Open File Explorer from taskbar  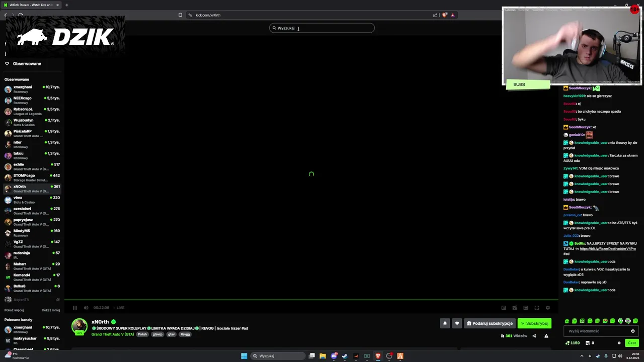pos(323,356)
